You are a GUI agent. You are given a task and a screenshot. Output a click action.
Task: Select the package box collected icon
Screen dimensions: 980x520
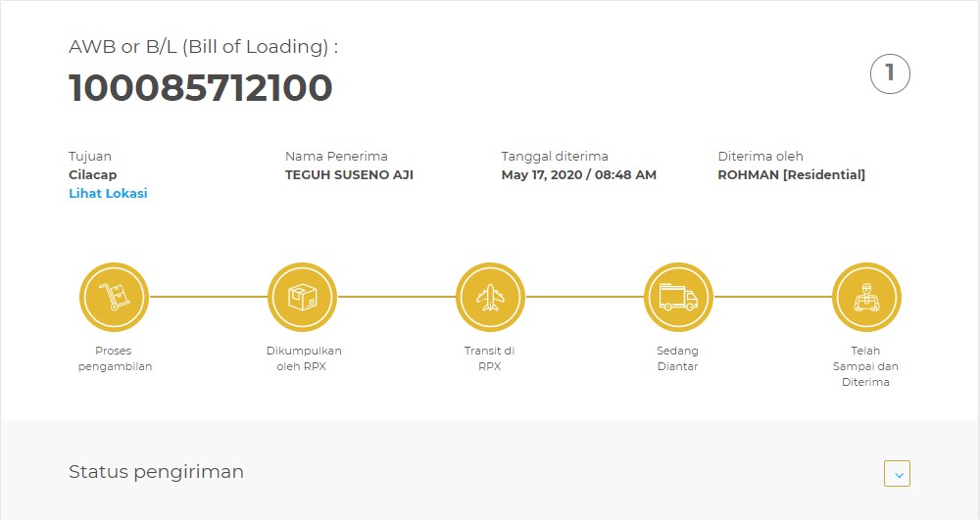click(x=303, y=297)
